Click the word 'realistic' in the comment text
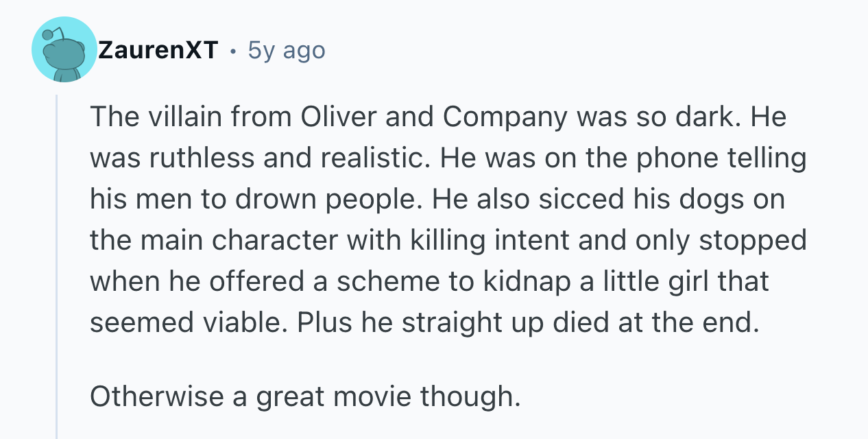This screenshot has height=439, width=868. tap(375, 159)
